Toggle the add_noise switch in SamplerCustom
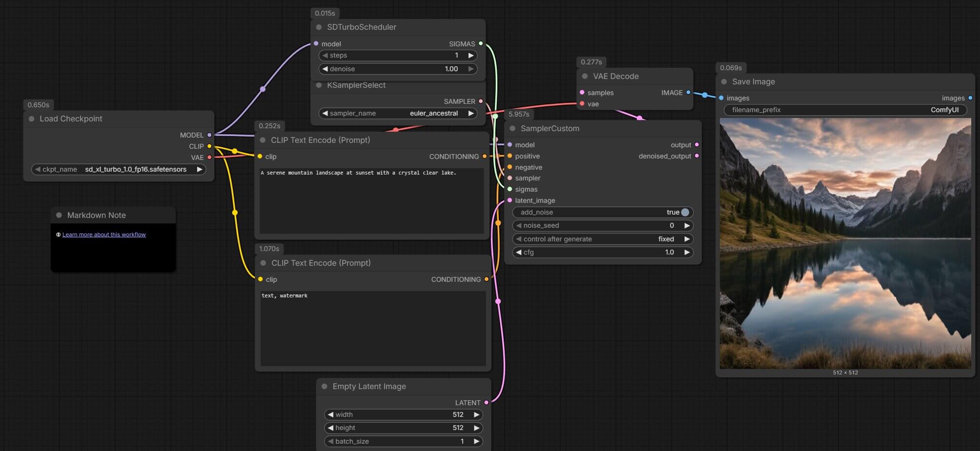 [685, 212]
